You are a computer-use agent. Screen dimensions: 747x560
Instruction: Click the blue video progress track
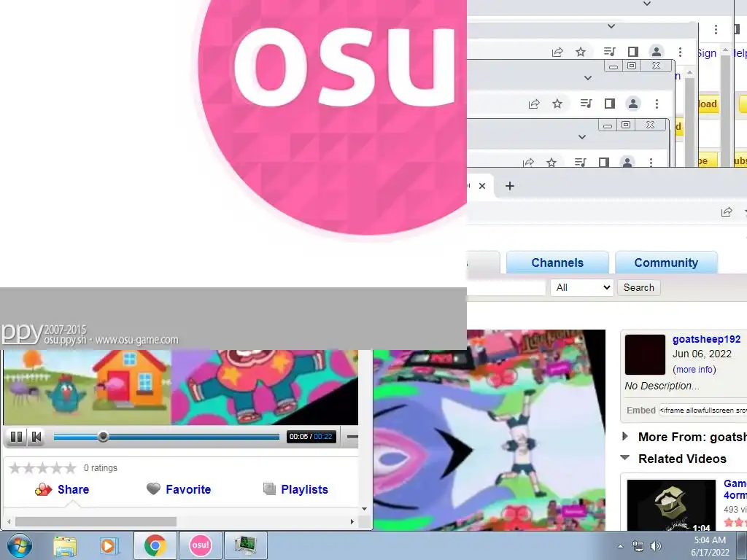tap(166, 437)
